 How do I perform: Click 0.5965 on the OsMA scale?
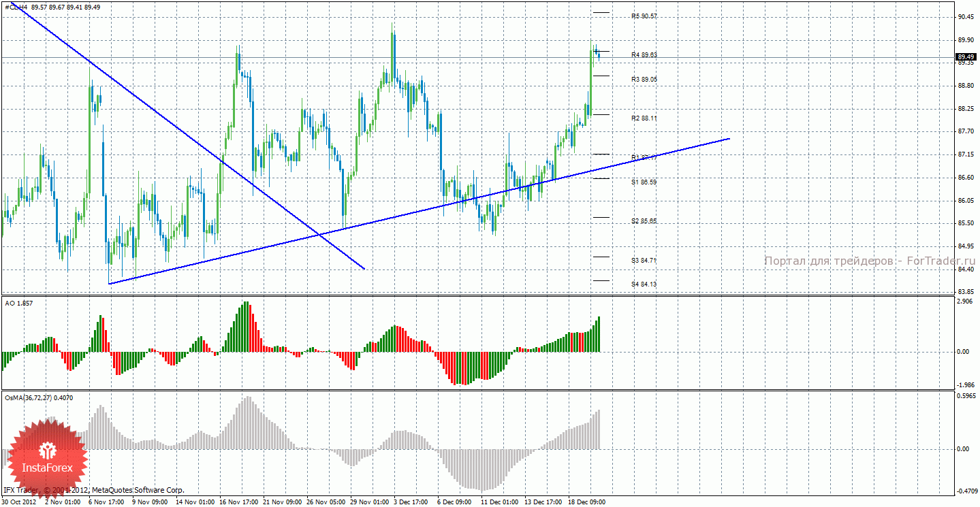[966, 396]
